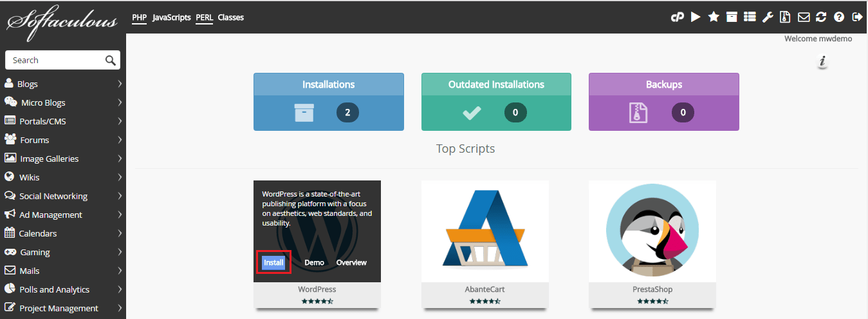
Task: Click Outdated Installations count badge '0'
Action: 515,113
